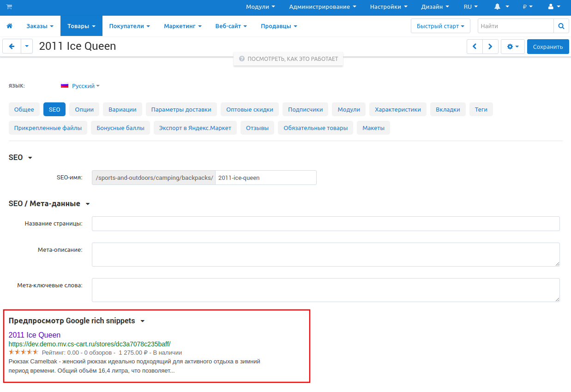Open the Marketing menu

[182, 26]
